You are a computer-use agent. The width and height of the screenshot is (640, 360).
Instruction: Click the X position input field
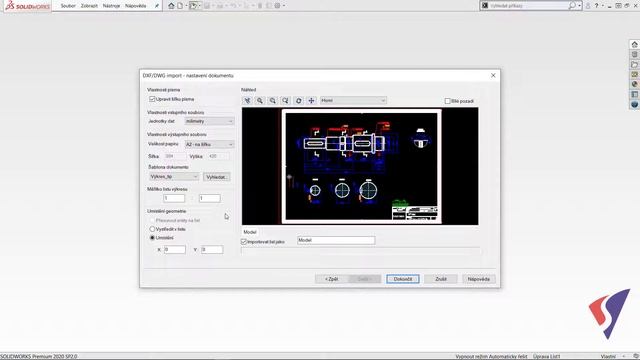(x=175, y=249)
